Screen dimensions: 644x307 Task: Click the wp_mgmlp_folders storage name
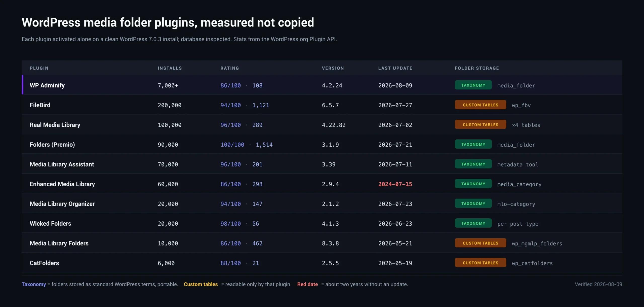537,244
